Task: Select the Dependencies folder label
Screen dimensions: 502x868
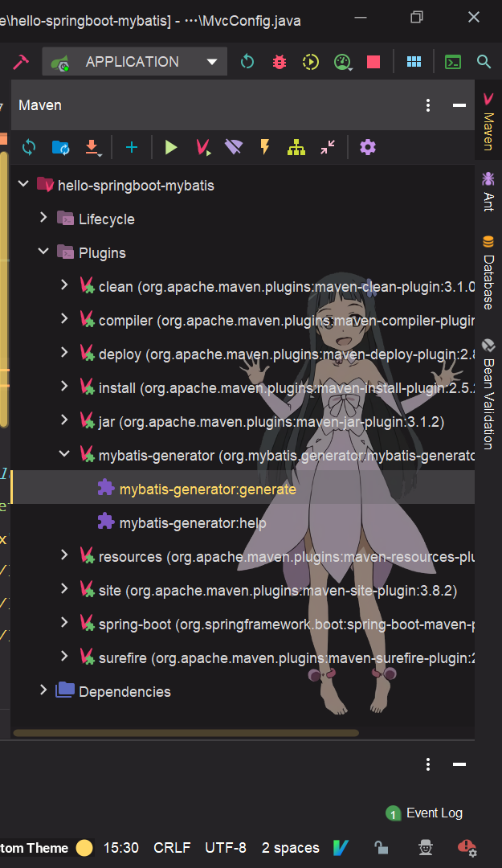Action: (125, 692)
